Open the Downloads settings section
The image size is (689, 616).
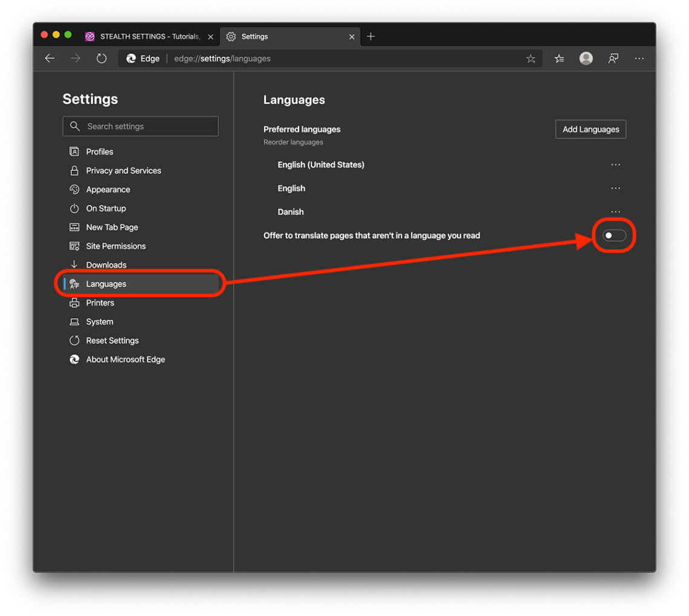click(106, 265)
